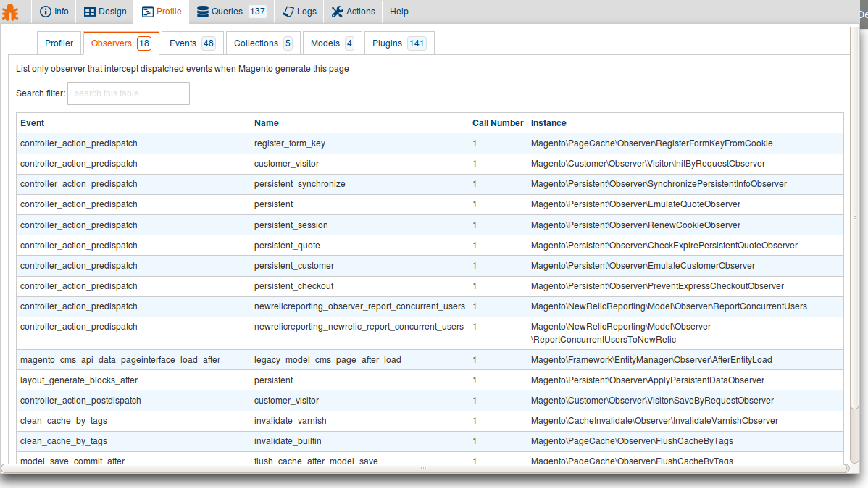Click the Info circle icon

[46, 12]
